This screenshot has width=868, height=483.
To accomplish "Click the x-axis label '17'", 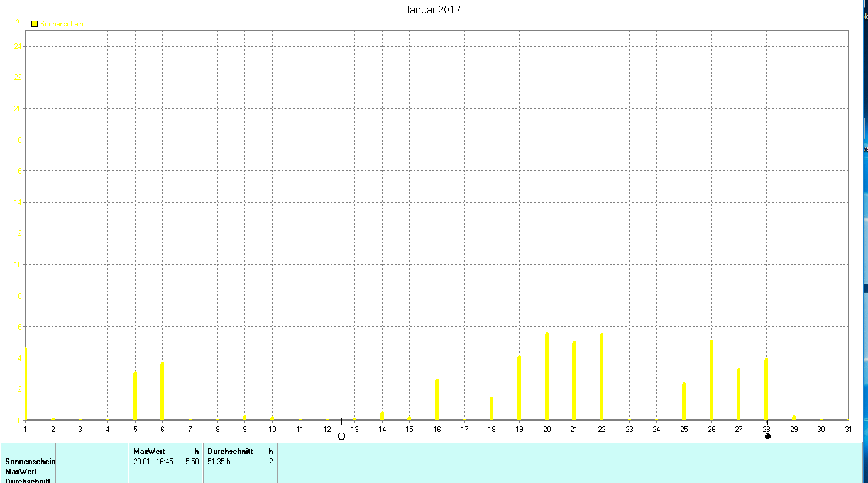I will pyautogui.click(x=464, y=430).
